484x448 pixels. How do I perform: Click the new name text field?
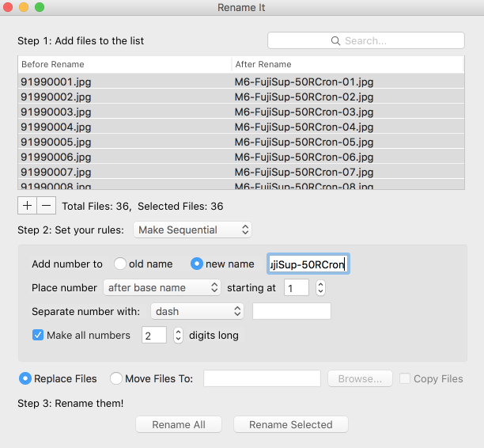pyautogui.click(x=308, y=264)
